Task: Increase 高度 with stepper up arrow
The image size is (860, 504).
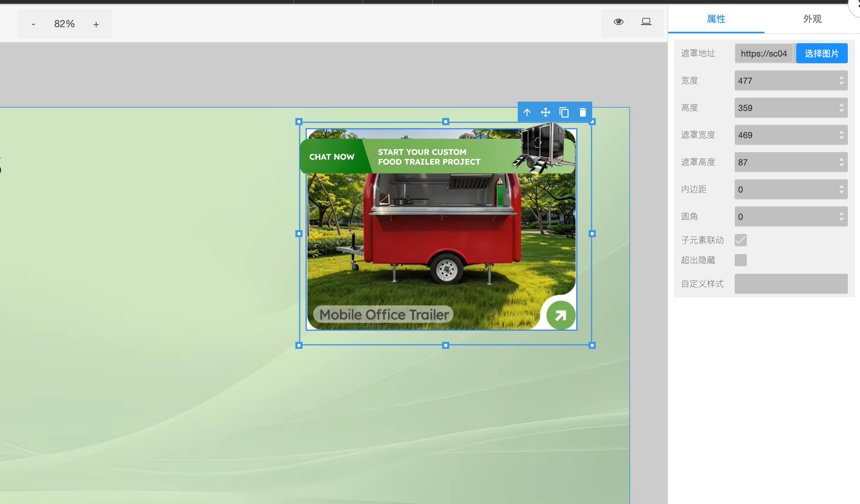Action: [841, 105]
